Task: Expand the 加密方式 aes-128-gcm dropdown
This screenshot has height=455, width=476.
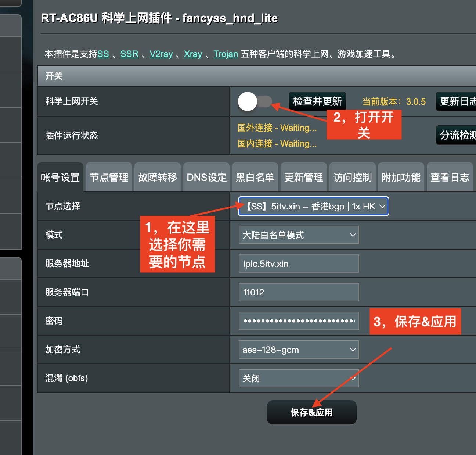Action: tap(299, 350)
